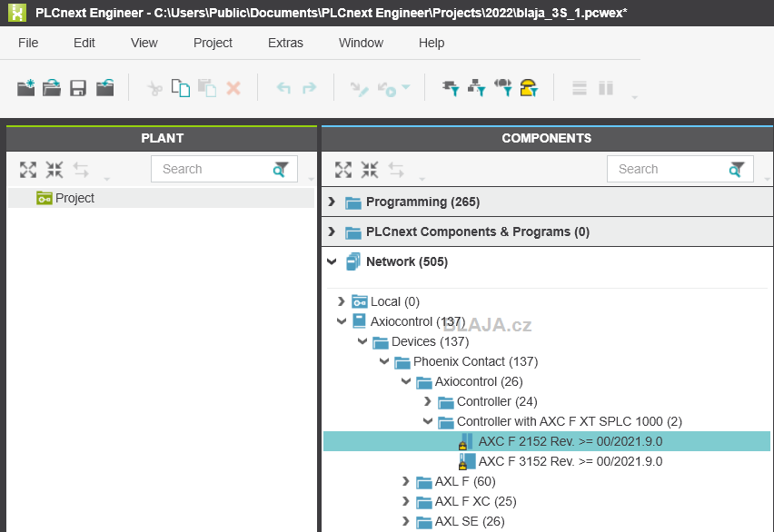Save the project with the floppy disk icon
This screenshot has width=774, height=532.
[x=78, y=88]
